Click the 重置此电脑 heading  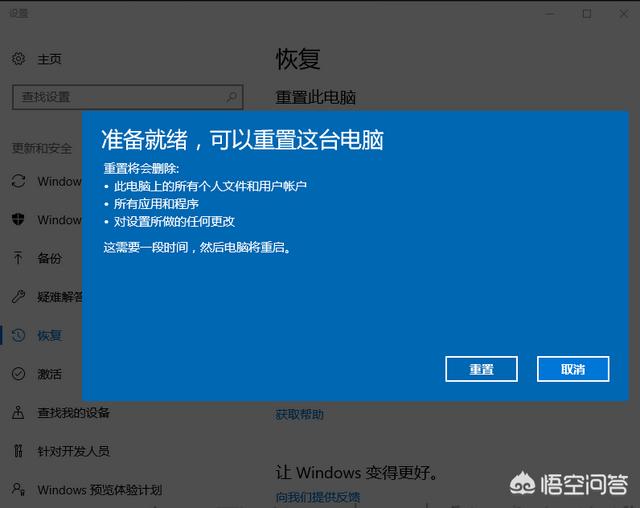click(316, 97)
